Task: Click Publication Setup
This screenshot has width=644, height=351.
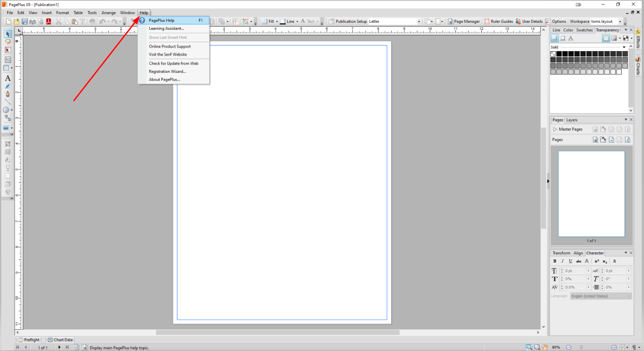Action: [x=348, y=21]
